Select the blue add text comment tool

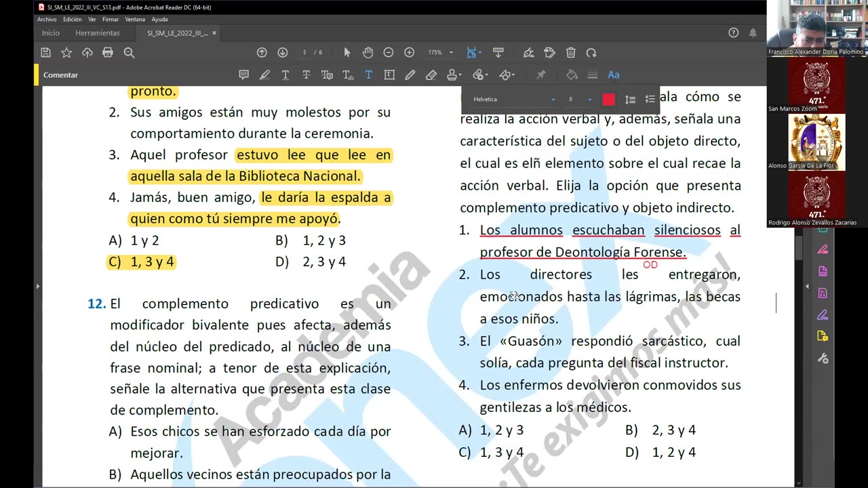[x=369, y=75]
